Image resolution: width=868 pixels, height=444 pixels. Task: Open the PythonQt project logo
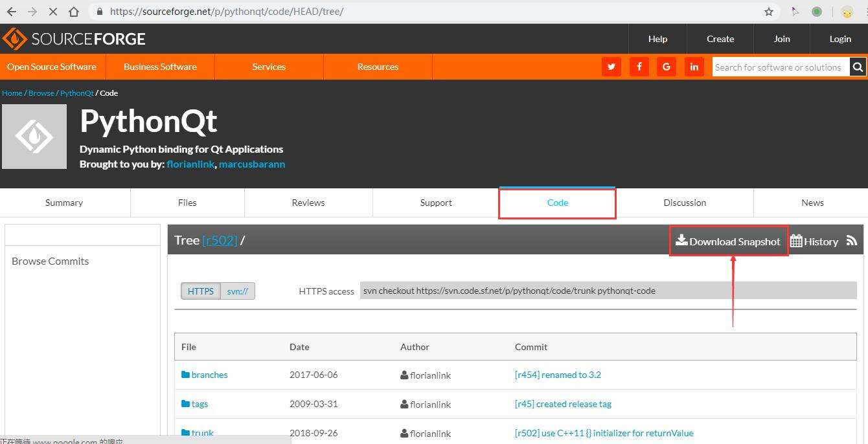pos(34,137)
